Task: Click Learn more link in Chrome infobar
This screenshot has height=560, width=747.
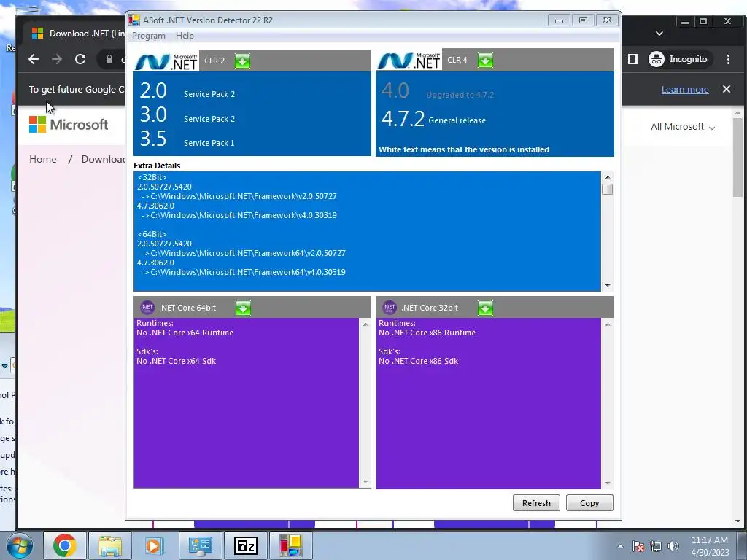Action: tap(684, 89)
